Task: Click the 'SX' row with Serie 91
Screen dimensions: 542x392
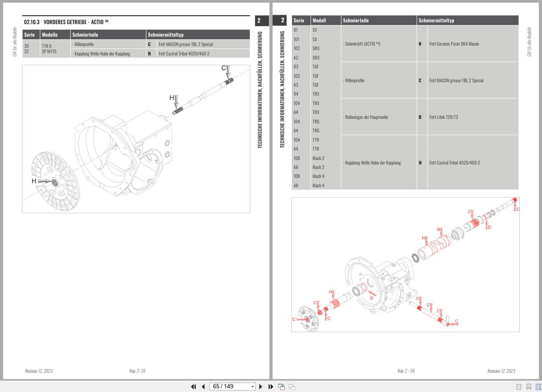Action: (315, 30)
